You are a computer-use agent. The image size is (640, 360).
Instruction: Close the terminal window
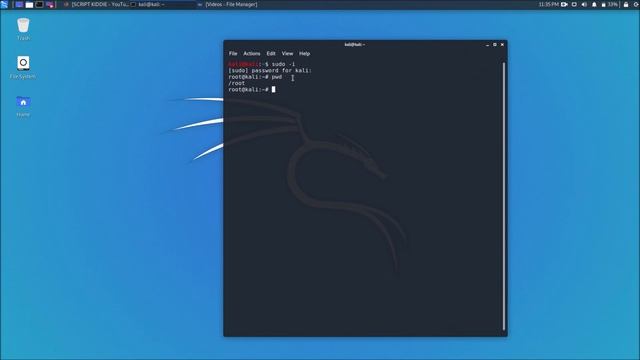(502, 44)
